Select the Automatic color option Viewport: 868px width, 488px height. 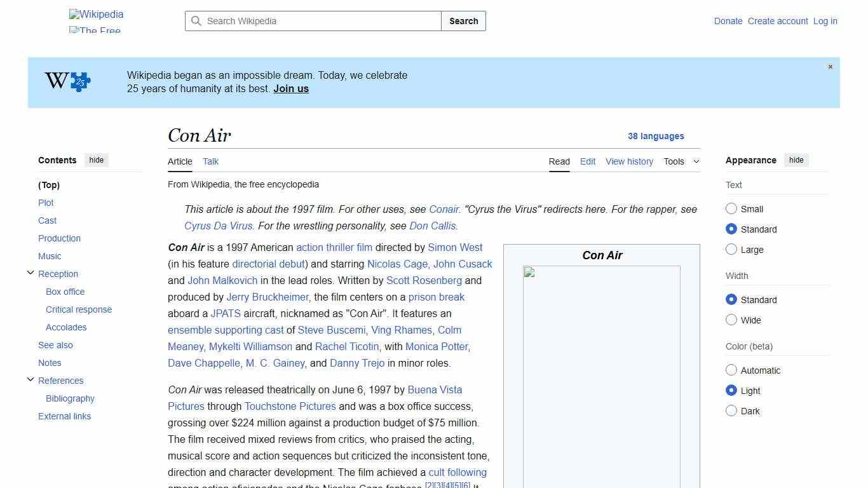tap(731, 370)
